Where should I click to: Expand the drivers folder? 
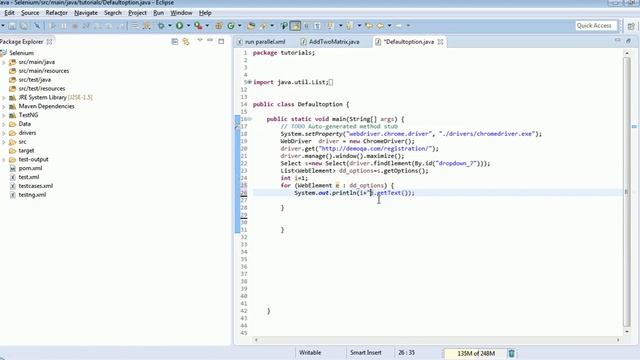pos(4,133)
